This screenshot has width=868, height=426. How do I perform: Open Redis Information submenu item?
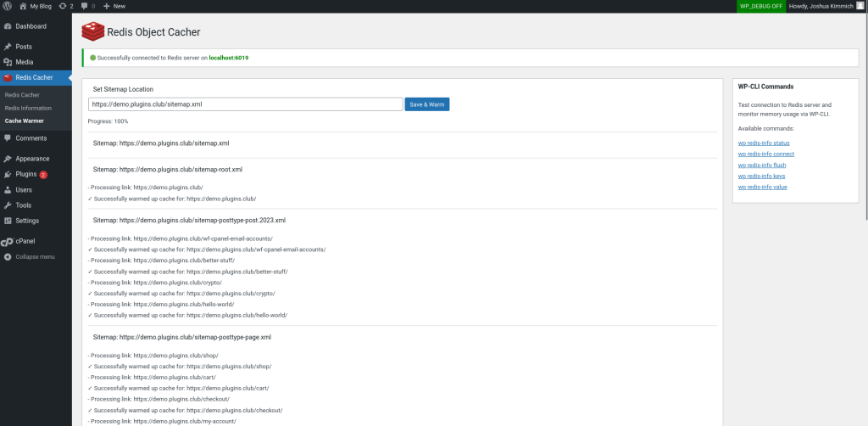point(28,108)
